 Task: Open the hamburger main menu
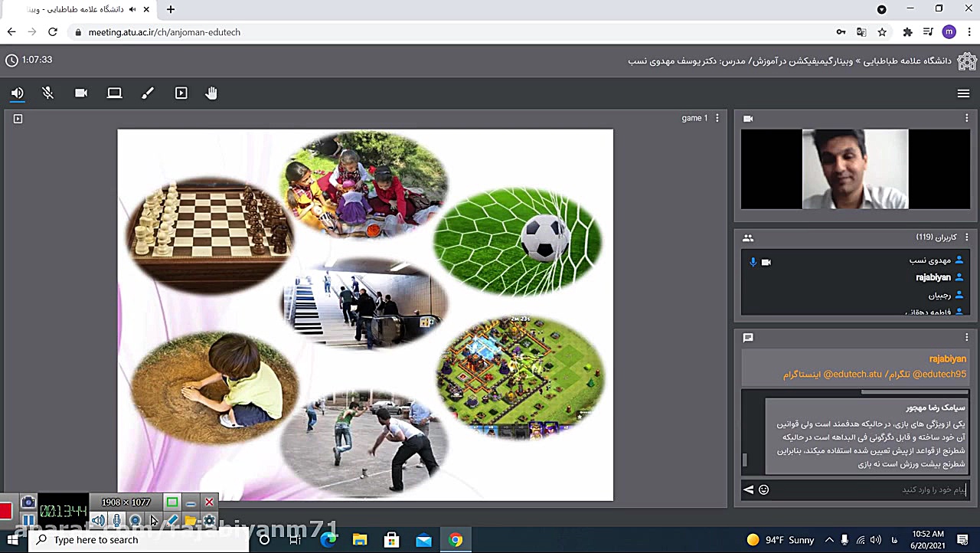(963, 93)
